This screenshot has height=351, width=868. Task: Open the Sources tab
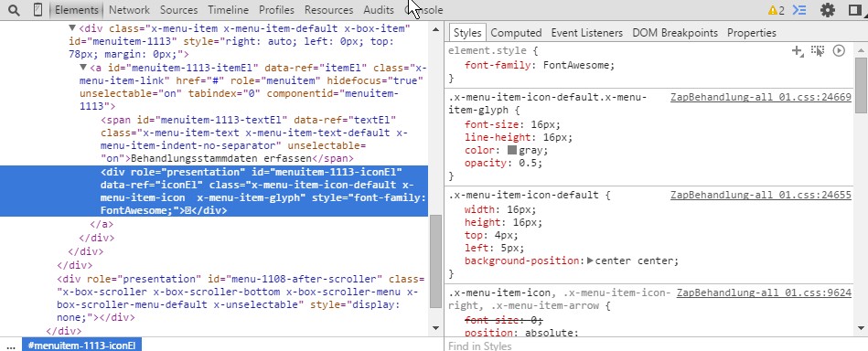coord(178,10)
